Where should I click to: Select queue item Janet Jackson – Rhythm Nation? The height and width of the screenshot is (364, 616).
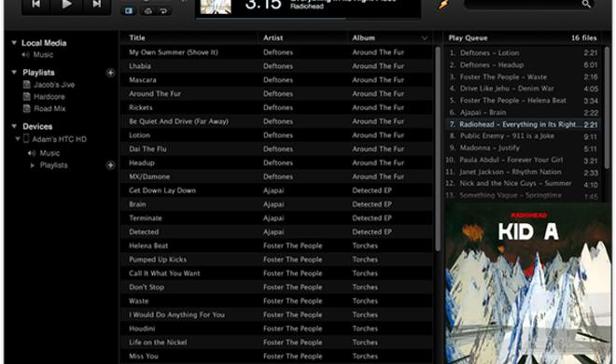tap(523, 172)
